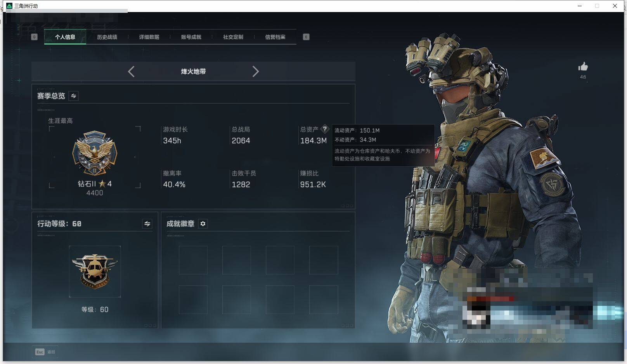The width and height of the screenshot is (627, 364).
Task: Click the 赚损比 951.2K value
Action: [x=313, y=185]
